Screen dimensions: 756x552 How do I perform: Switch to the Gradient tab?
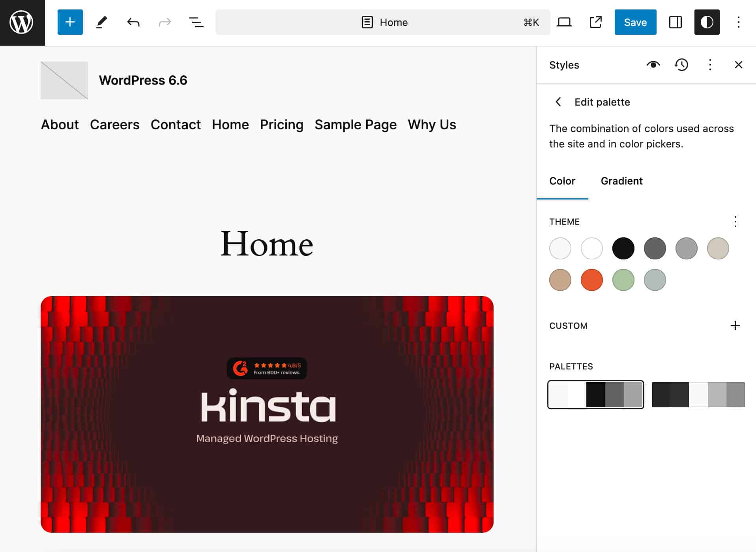point(621,181)
